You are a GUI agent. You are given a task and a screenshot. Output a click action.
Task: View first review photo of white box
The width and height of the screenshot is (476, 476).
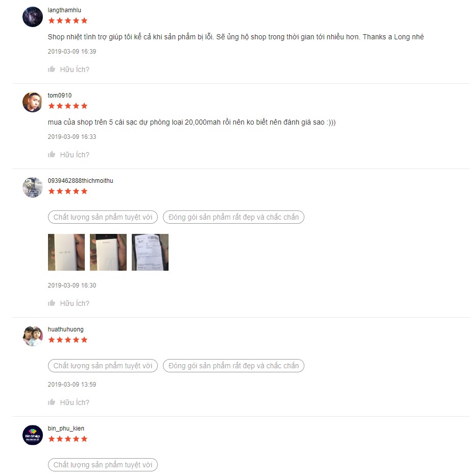pos(66,252)
